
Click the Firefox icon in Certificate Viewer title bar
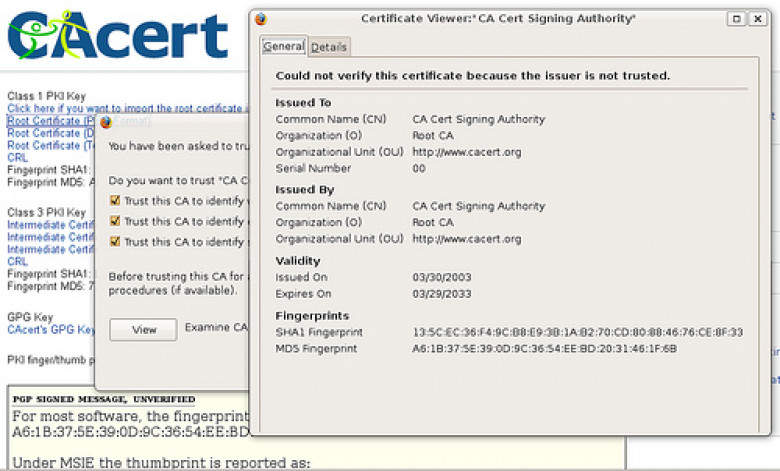[x=261, y=19]
